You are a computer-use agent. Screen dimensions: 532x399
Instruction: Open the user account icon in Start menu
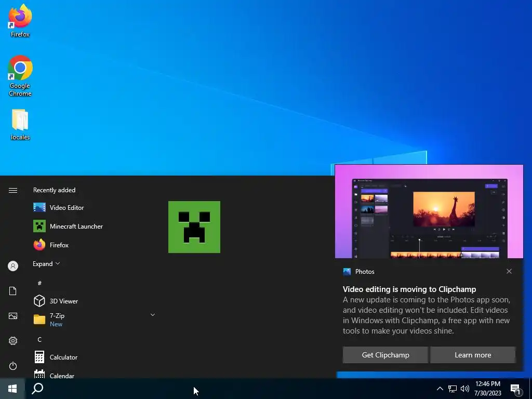(13, 266)
